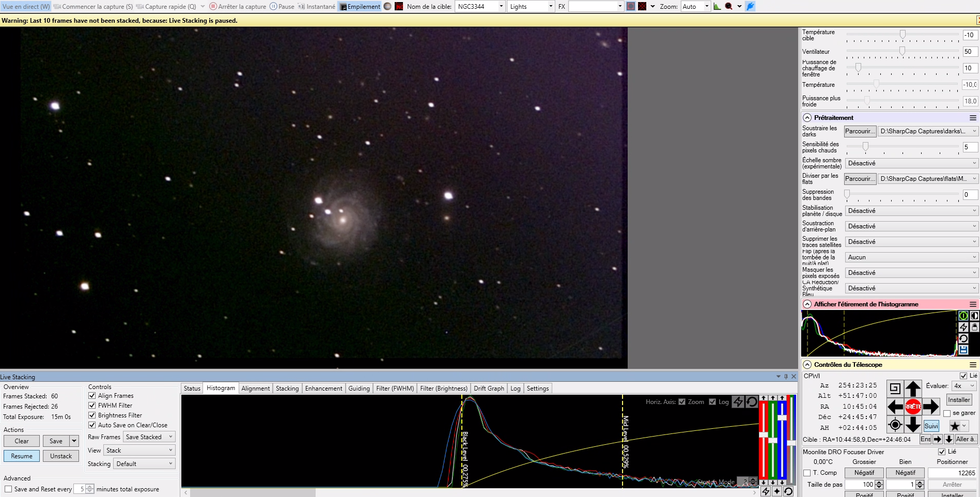Open the Zoom Auto dropdown
Image resolution: width=980 pixels, height=497 pixels.
pos(695,7)
